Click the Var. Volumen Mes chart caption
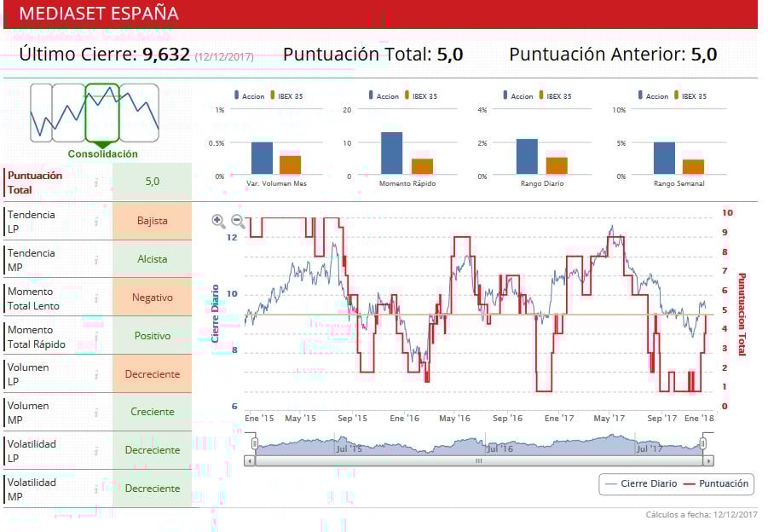768x532 pixels. (276, 183)
